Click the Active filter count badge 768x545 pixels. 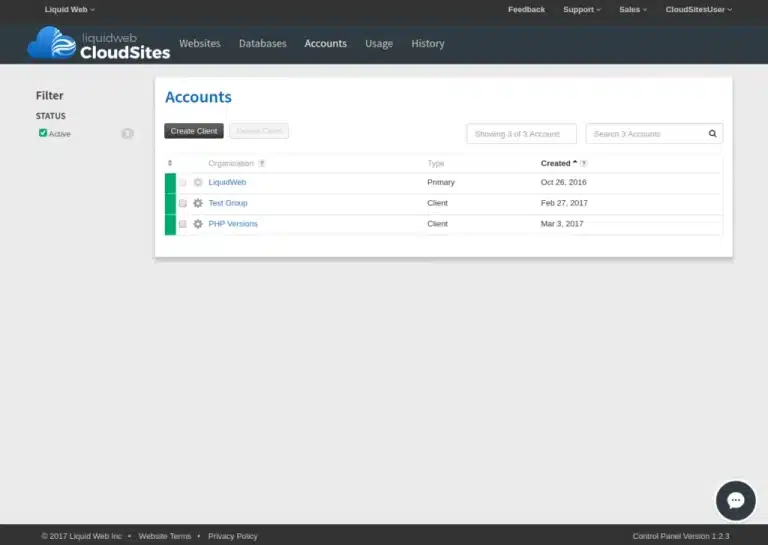127,134
